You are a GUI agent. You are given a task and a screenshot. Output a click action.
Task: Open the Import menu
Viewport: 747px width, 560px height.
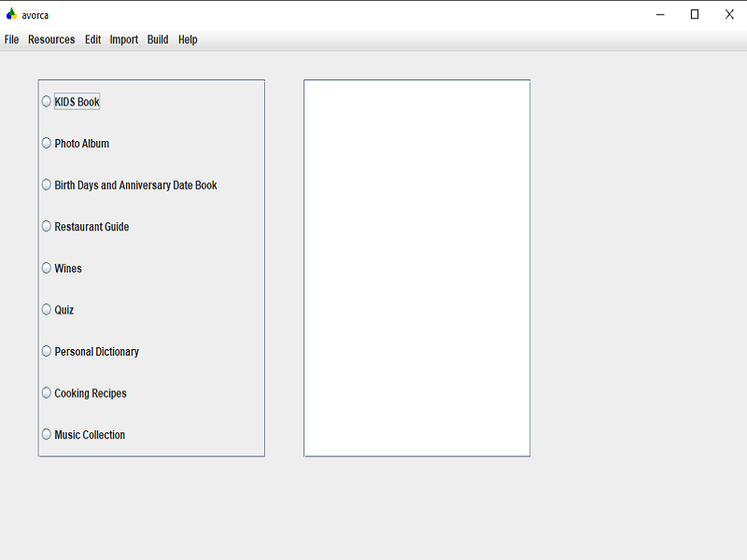point(123,39)
